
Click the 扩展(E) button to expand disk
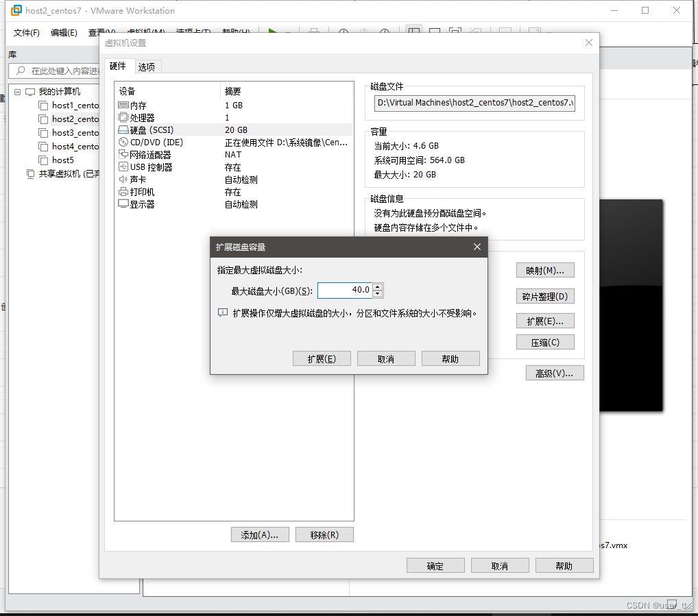322,358
